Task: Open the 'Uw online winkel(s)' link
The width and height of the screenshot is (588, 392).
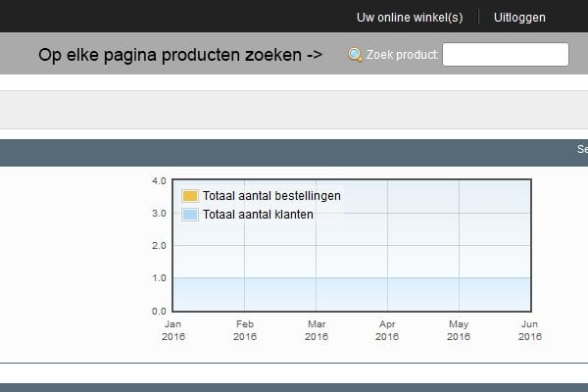Action: coord(410,18)
